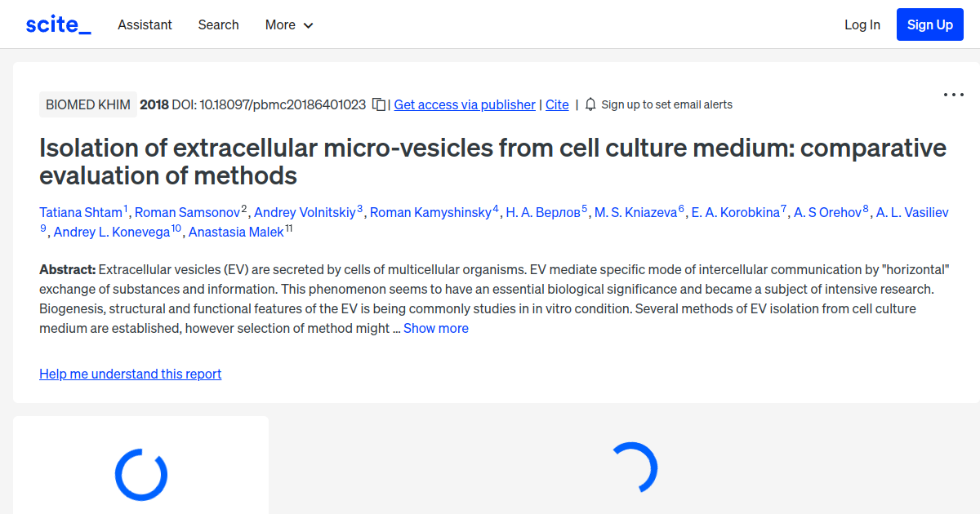Select the Assistant menu item
Image resolution: width=980 pixels, height=514 pixels.
(x=145, y=25)
